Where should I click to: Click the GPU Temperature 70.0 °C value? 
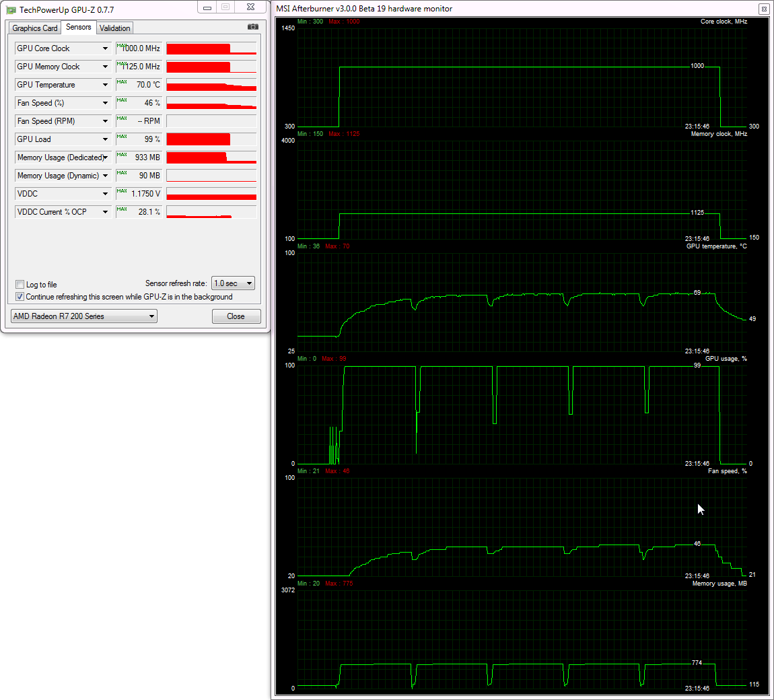pyautogui.click(x=139, y=85)
